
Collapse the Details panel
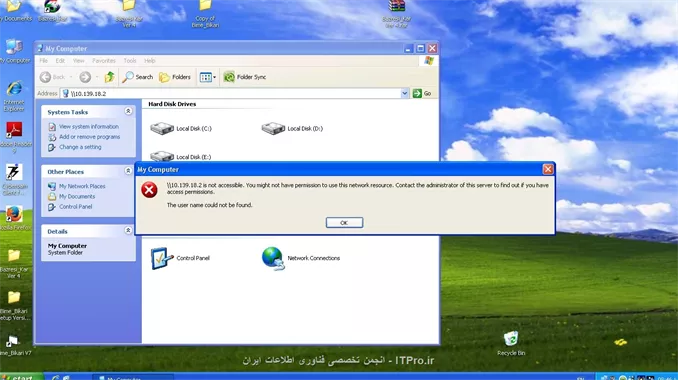coord(128,230)
